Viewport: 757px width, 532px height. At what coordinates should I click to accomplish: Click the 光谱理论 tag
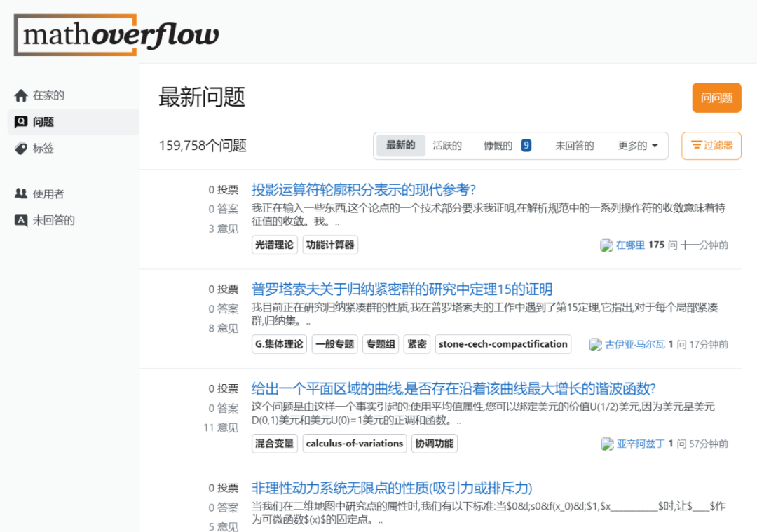pyautogui.click(x=274, y=245)
